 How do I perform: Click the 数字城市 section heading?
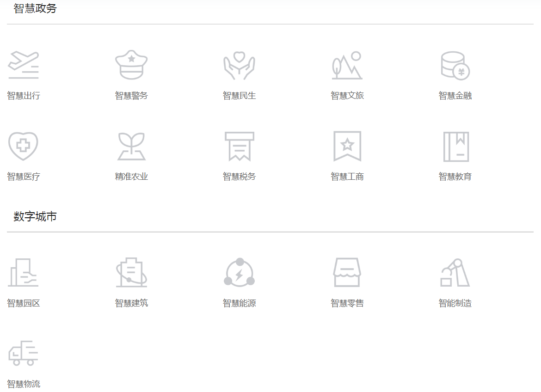click(35, 216)
